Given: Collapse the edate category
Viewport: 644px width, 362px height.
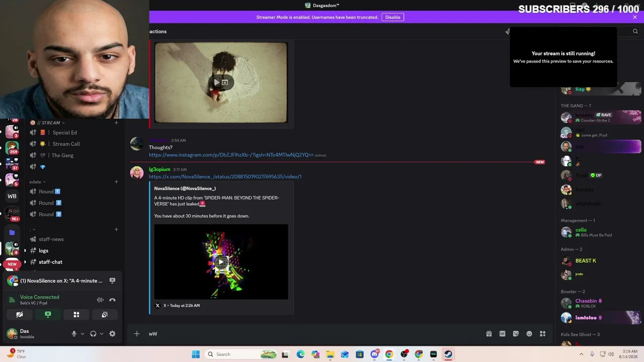Looking at the screenshot, I should (37, 182).
